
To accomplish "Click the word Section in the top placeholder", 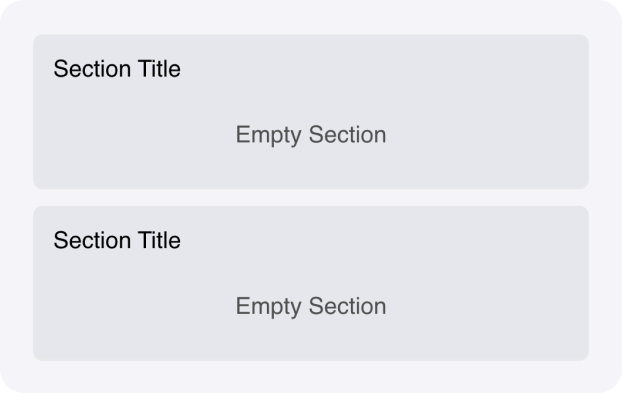I will tap(347, 134).
